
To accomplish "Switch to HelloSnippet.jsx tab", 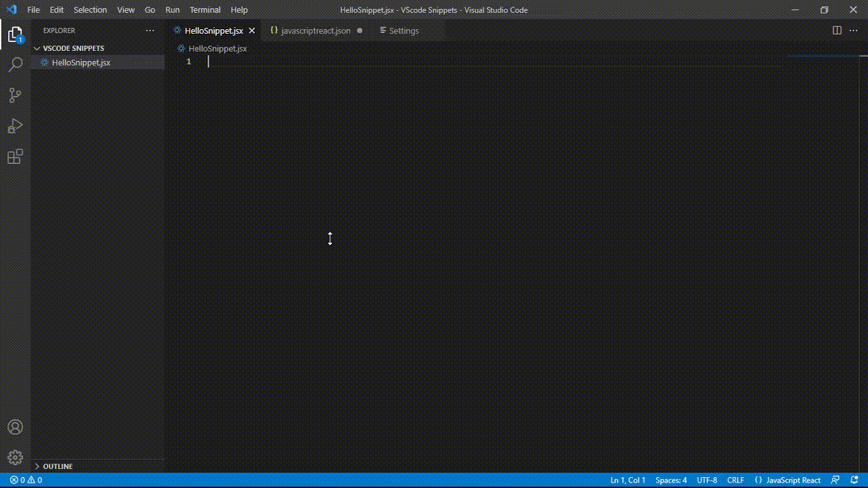I will click(214, 30).
